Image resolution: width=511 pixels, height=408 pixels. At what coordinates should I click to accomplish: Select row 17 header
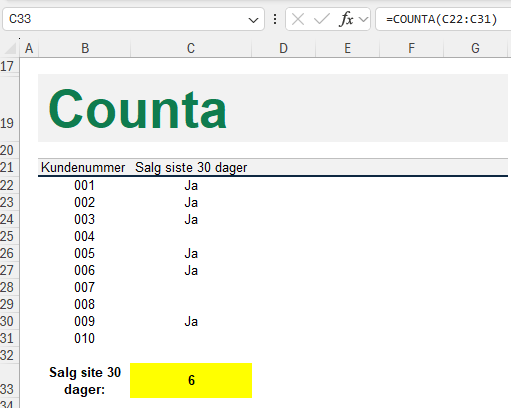(x=9, y=66)
